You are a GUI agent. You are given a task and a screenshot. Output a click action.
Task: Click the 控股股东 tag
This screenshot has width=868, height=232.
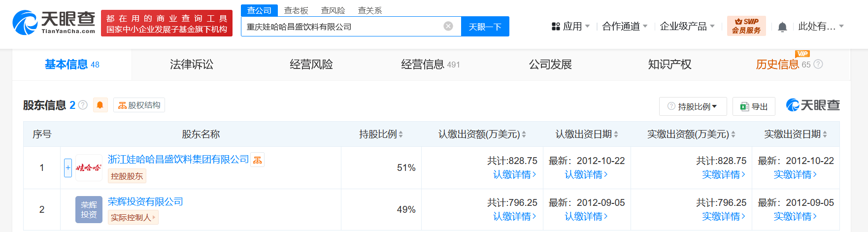click(x=127, y=176)
